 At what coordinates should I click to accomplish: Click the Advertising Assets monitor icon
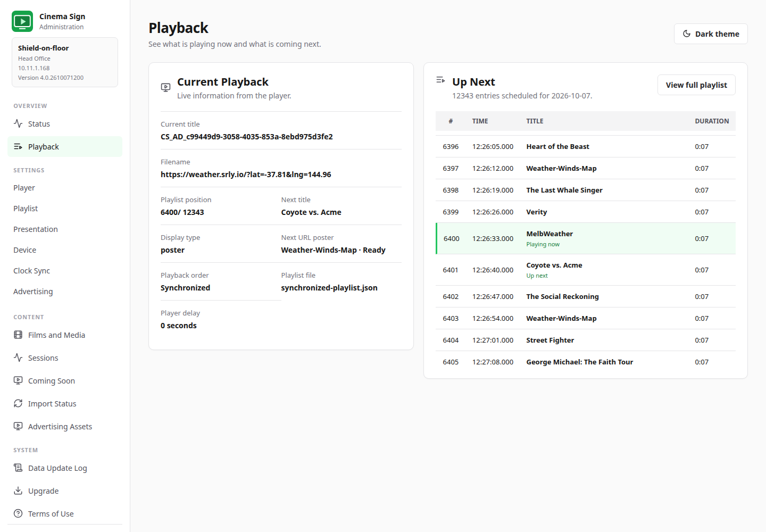point(18,426)
